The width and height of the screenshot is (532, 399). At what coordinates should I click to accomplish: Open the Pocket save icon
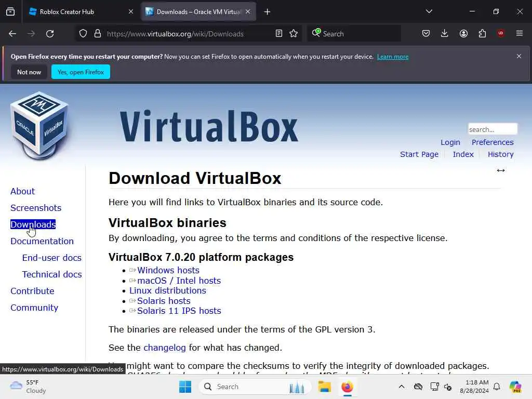(426, 33)
